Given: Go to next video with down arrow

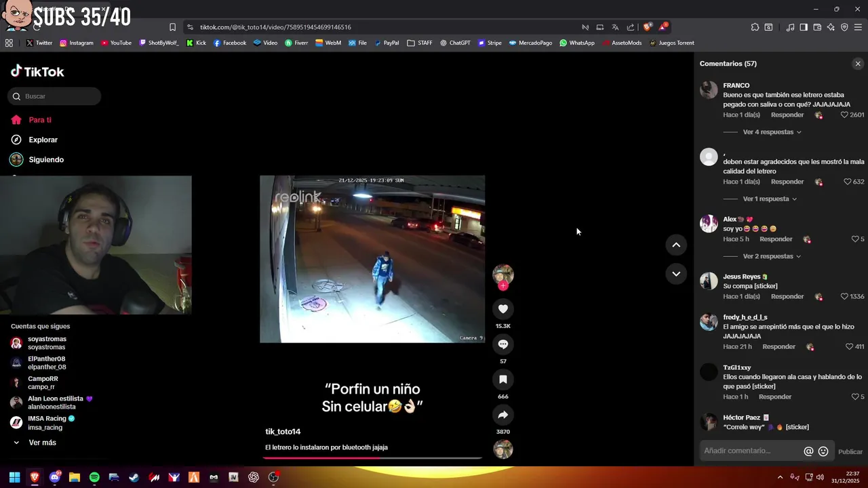Looking at the screenshot, I should pos(676,274).
